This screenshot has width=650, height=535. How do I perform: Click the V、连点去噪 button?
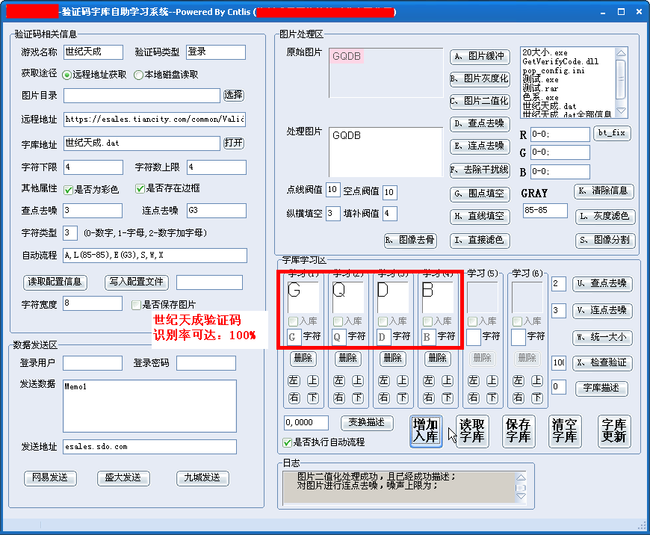point(602,310)
